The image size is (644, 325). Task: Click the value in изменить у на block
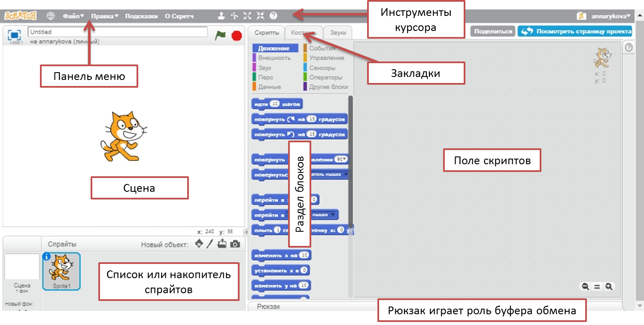click(x=304, y=285)
